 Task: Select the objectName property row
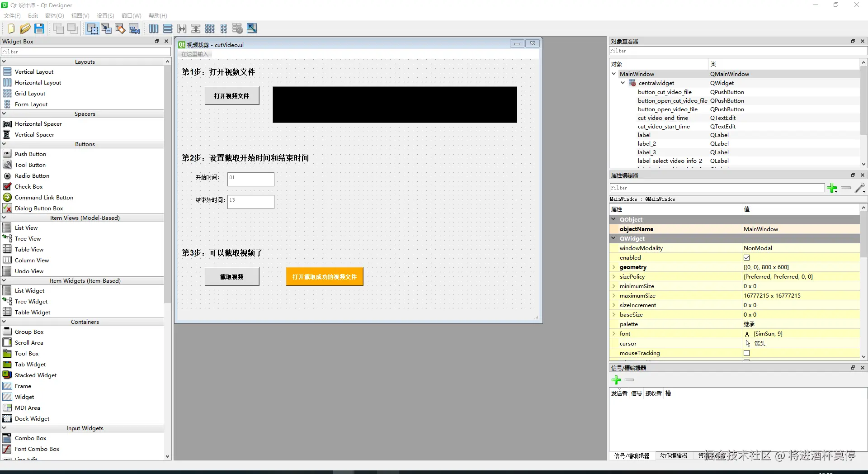coord(735,229)
